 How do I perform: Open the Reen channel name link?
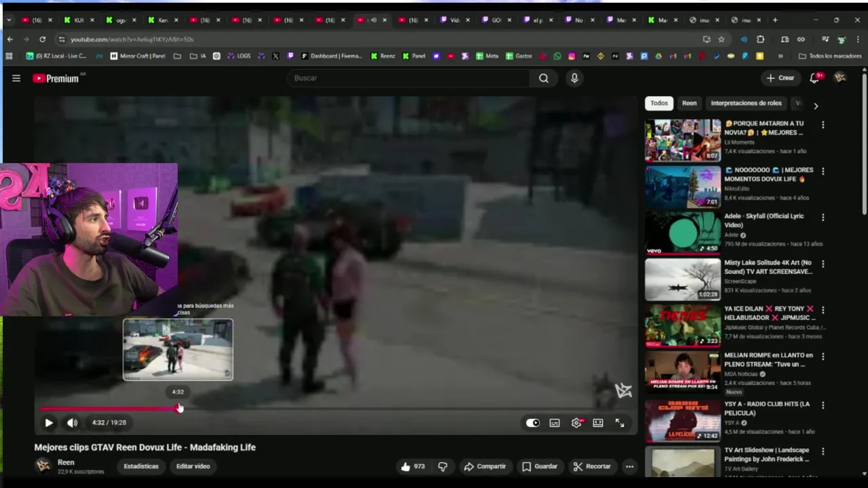(66, 462)
